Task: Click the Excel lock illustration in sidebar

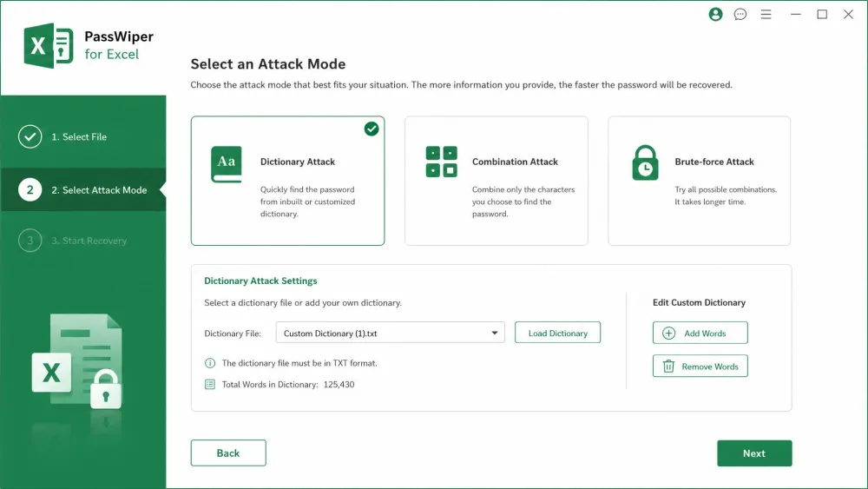Action: coord(77,361)
